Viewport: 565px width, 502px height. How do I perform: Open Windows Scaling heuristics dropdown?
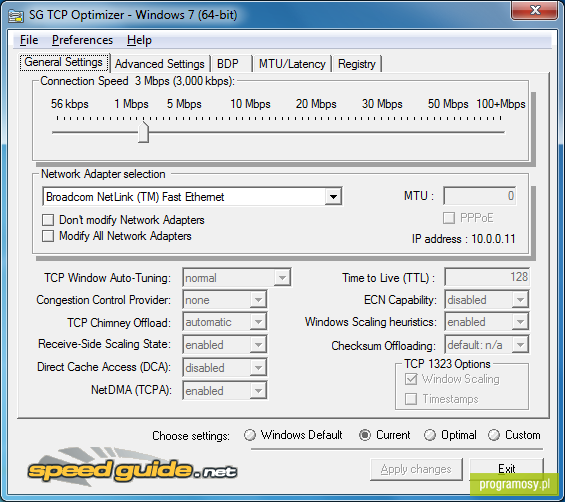(487, 322)
